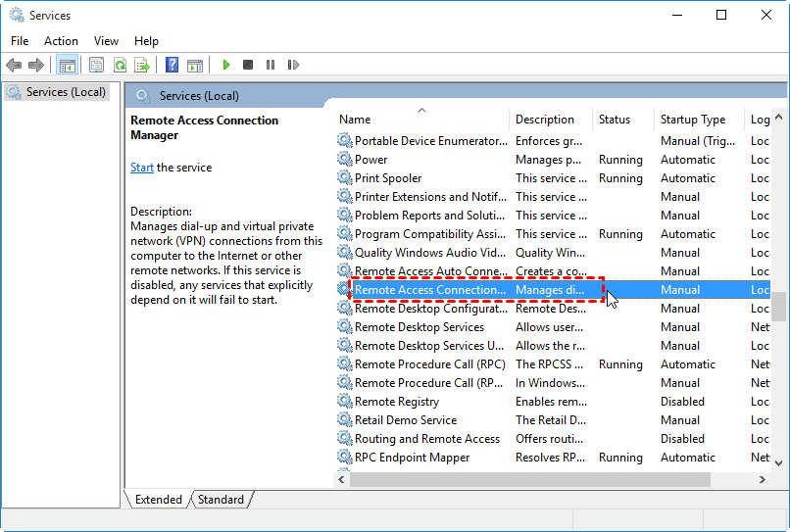The width and height of the screenshot is (790, 532).
Task: Switch to the Extended tab
Action: pyautogui.click(x=158, y=500)
